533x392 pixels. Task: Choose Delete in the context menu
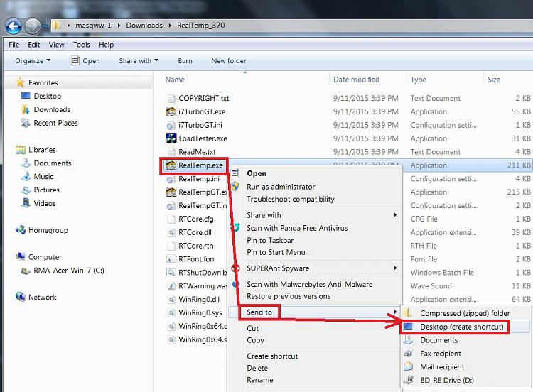point(257,368)
